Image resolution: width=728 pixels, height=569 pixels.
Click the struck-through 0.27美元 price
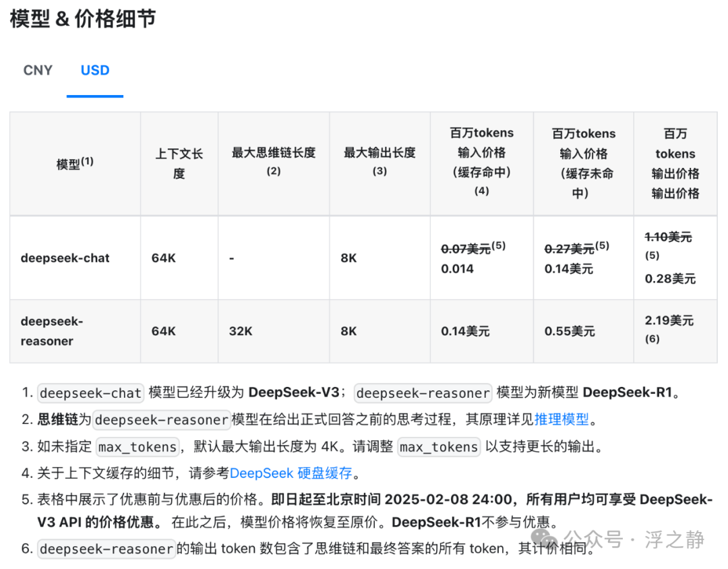click(x=569, y=249)
